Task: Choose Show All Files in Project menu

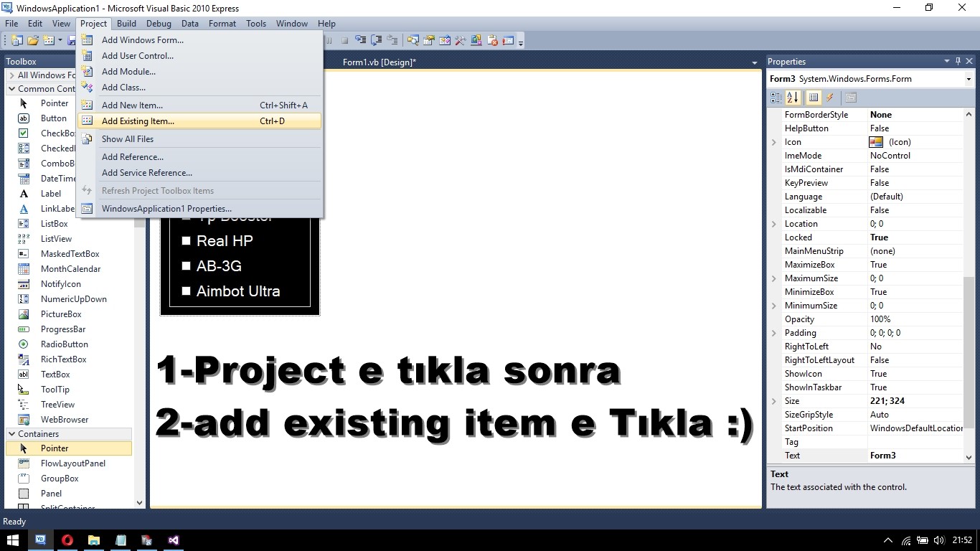Action: 200,139
